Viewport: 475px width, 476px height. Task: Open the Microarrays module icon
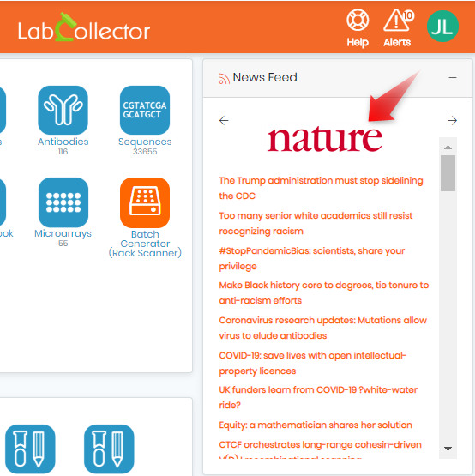click(x=63, y=202)
